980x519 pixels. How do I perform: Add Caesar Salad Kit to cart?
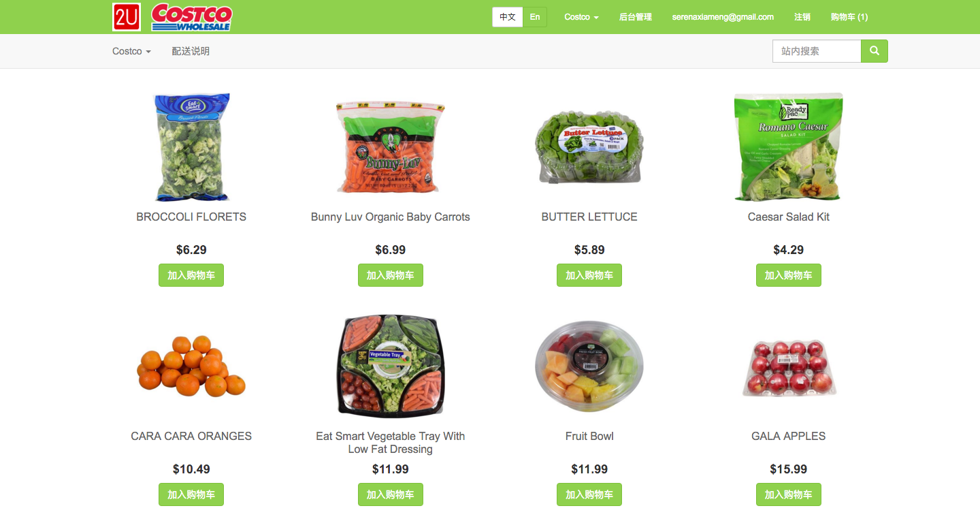[789, 275]
